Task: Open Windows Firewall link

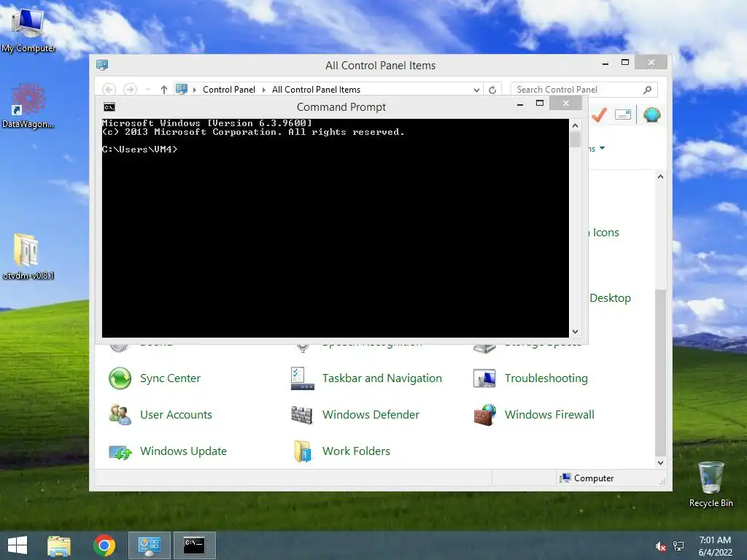Action: (x=549, y=415)
